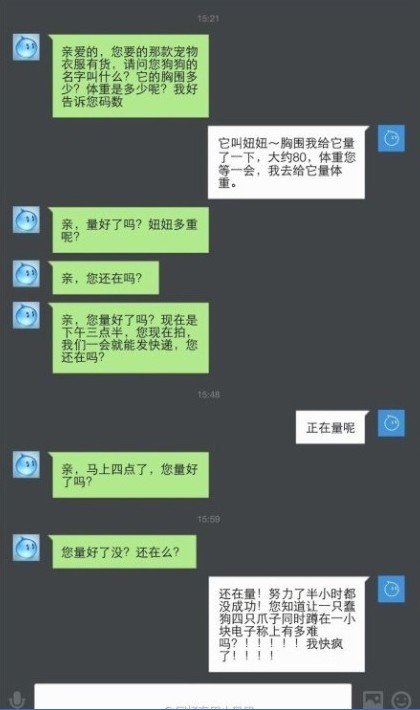This screenshot has height=710, width=420.
Task: Tap the seller avatar beside the 亲爱的 message
Action: point(26,47)
